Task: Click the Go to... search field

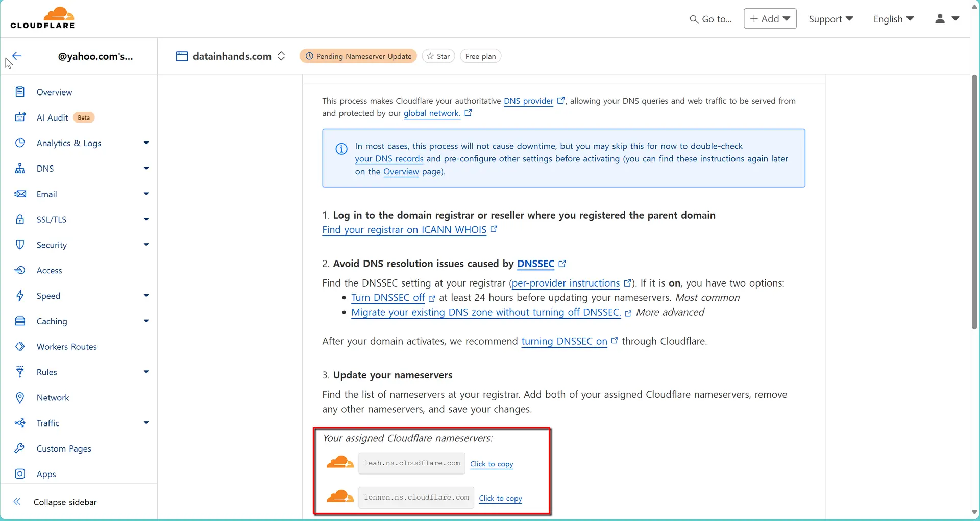Action: pos(710,19)
